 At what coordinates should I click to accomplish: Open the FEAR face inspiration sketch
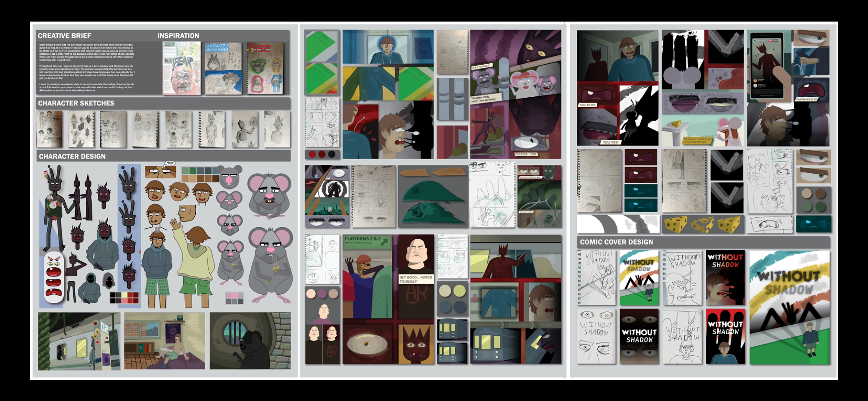(181, 68)
